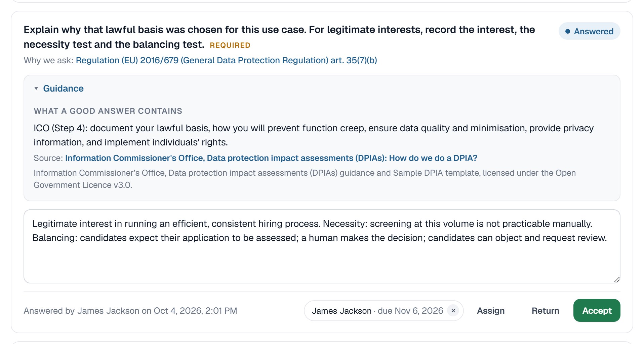
Task: Click the Return button
Action: click(545, 311)
